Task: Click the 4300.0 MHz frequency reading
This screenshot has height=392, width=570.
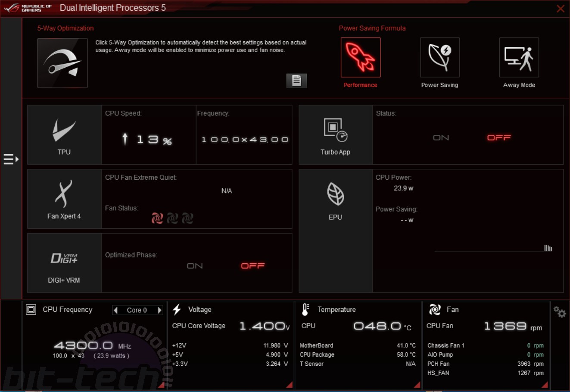Action: (x=92, y=345)
